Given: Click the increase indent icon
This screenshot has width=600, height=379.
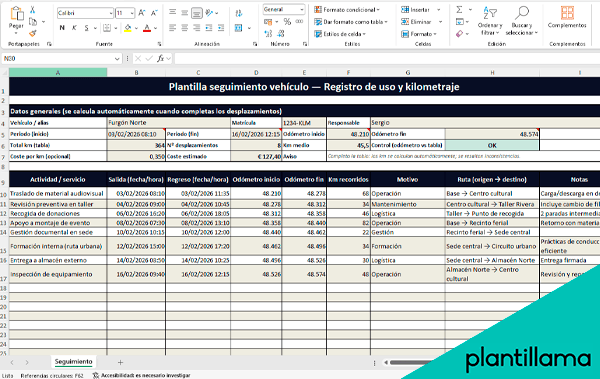Looking at the screenshot, I should (x=221, y=28).
